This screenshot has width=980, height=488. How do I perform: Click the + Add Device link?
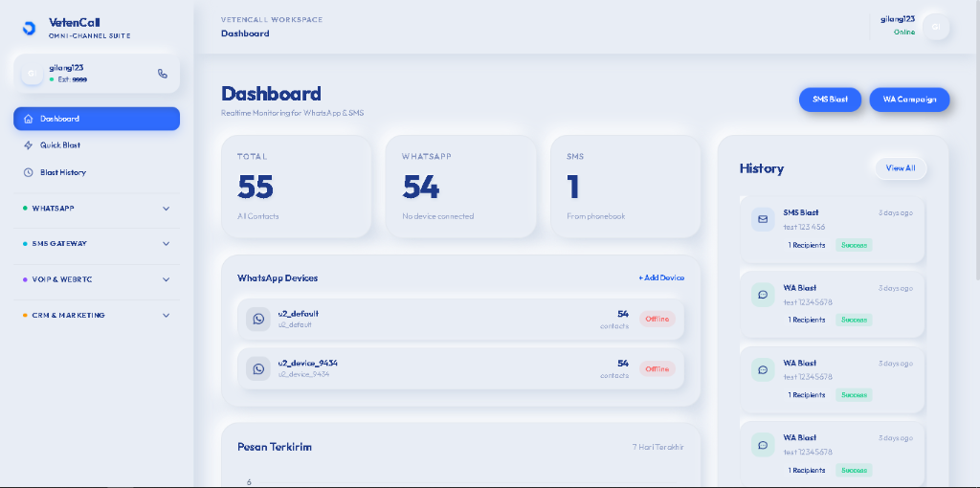pos(661,278)
